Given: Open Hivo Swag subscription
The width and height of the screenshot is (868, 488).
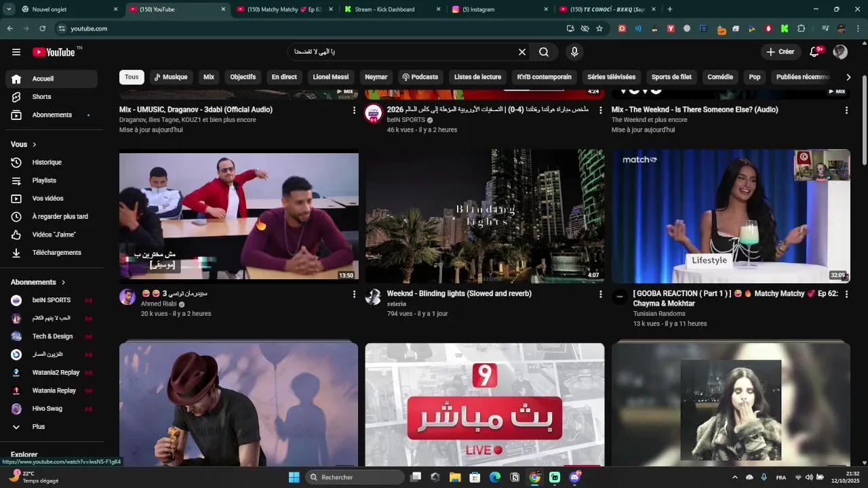Looking at the screenshot, I should coord(52,409).
